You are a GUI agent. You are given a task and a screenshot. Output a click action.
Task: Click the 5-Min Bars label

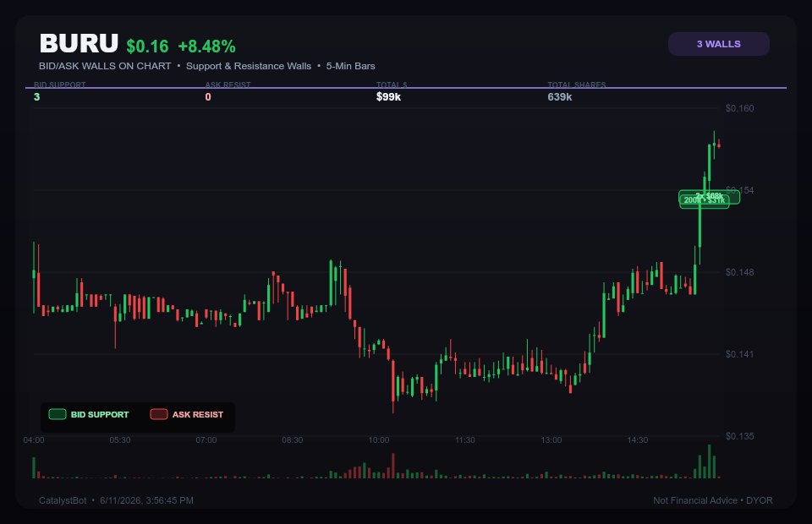[350, 66]
